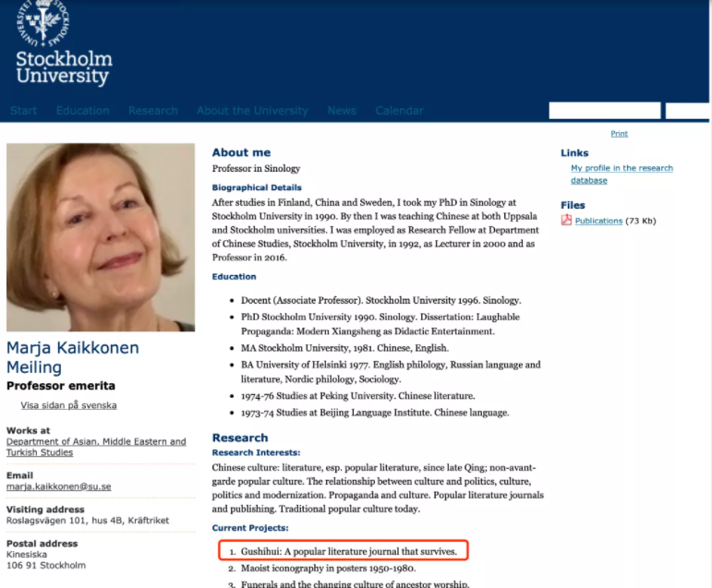Click the Links heading in sidebar
This screenshot has width=712, height=588.
coord(574,153)
